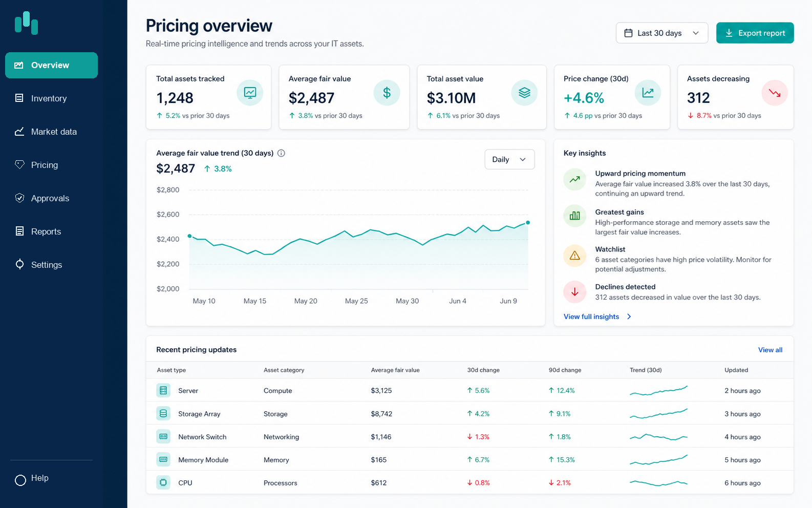Image resolution: width=812 pixels, height=508 pixels.
Task: Click the $3.10M total asset value
Action: pyautogui.click(x=451, y=98)
